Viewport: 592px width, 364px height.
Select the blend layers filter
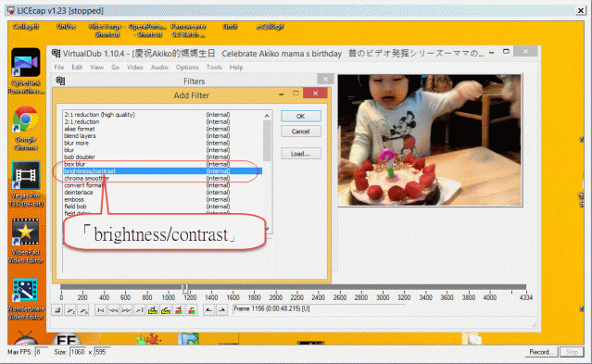coord(163,136)
